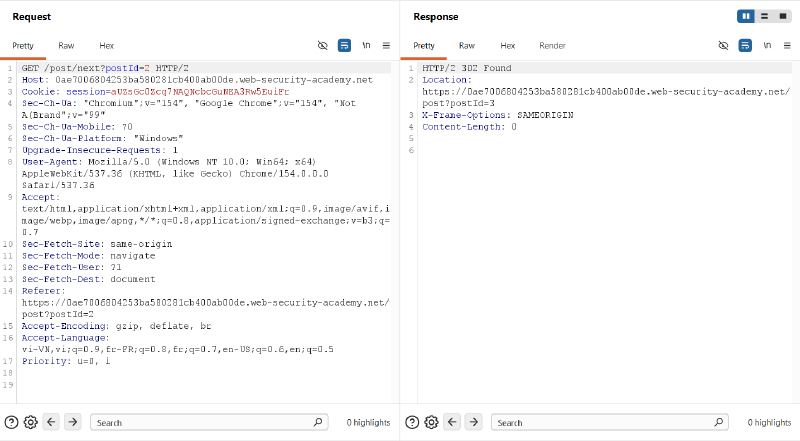800x441 pixels.
Task: Click the Priority header line
Action: tap(66, 361)
